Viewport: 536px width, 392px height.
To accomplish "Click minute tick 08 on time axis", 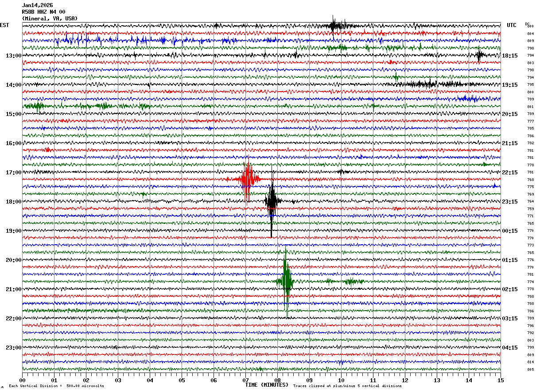I will pyautogui.click(x=277, y=380).
